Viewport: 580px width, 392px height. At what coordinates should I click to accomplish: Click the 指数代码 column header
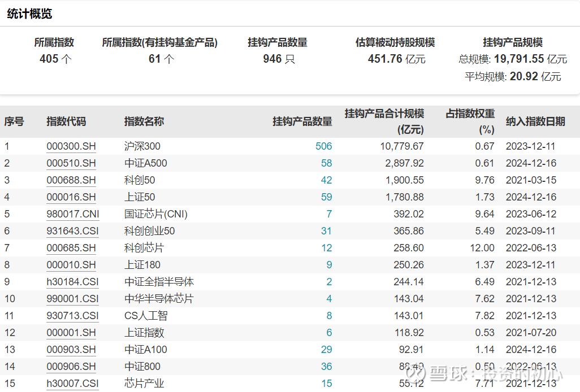(66, 121)
